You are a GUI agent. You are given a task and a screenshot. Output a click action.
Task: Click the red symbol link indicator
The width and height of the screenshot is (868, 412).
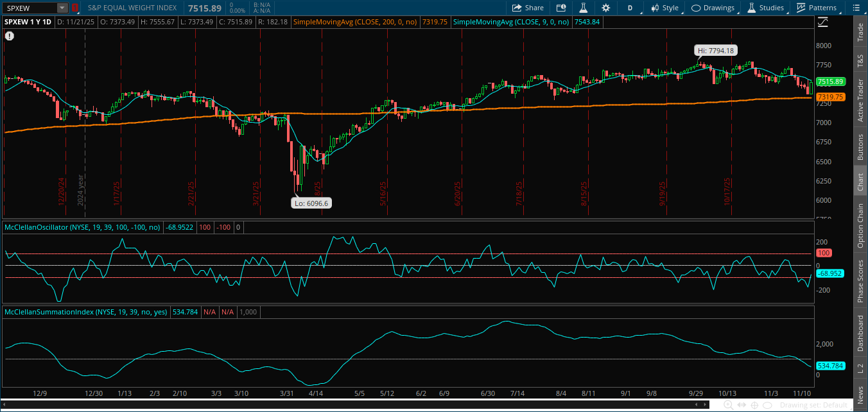(74, 8)
